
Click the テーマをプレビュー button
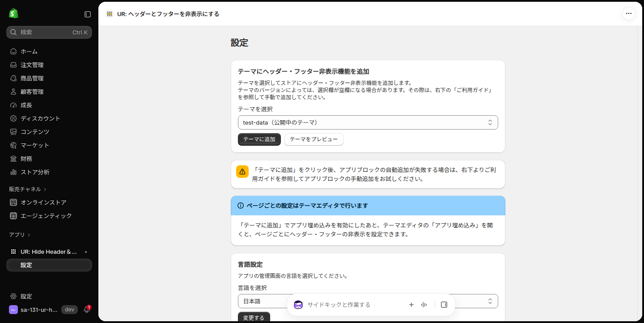coord(314,139)
